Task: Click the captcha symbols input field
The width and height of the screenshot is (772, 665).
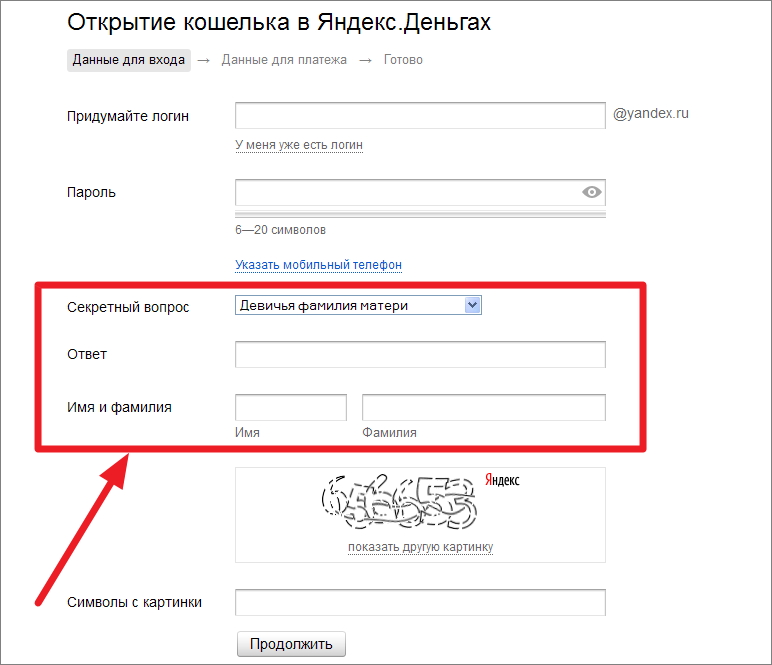Action: 420,602
